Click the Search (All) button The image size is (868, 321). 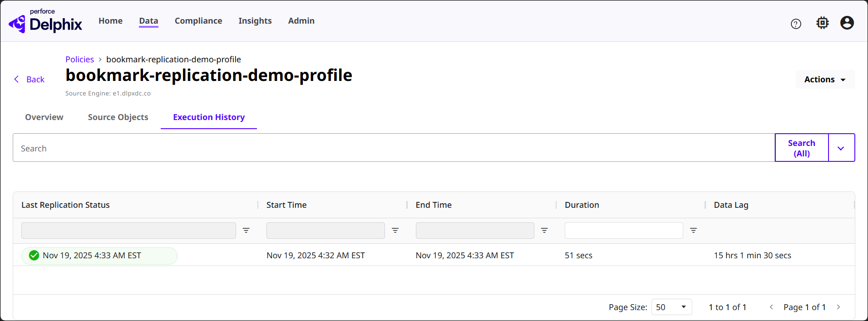click(801, 148)
